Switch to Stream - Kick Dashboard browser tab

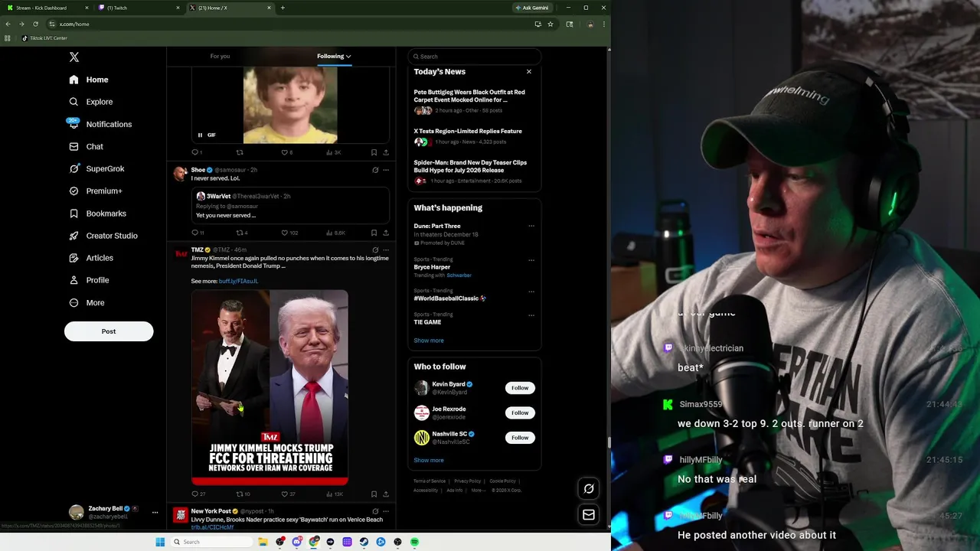tap(47, 8)
